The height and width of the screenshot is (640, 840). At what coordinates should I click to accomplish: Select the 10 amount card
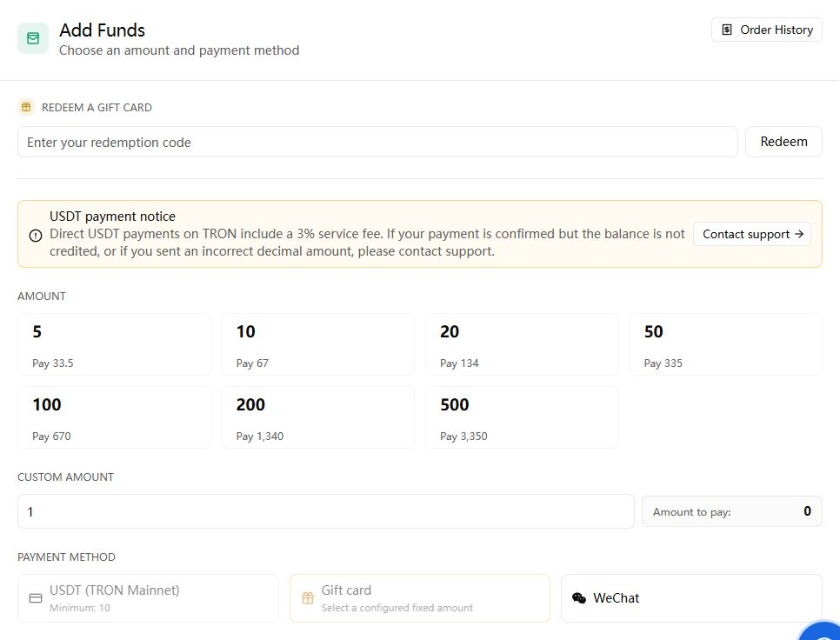pyautogui.click(x=318, y=344)
